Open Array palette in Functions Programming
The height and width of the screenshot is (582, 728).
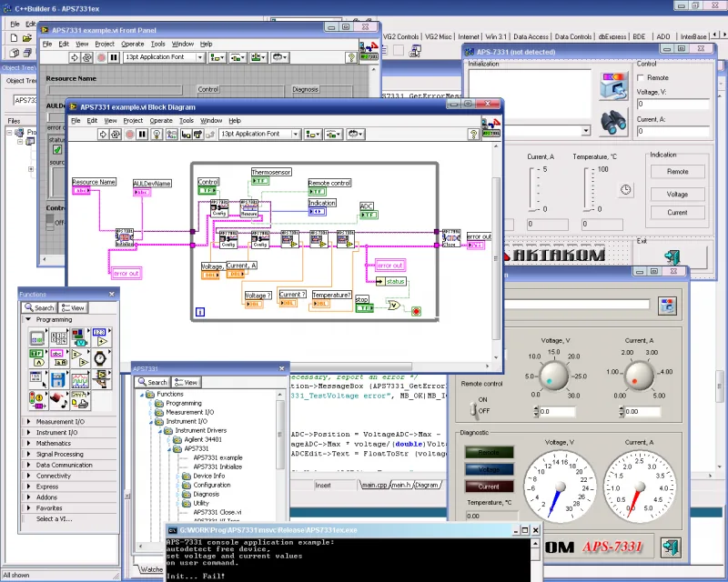click(58, 337)
